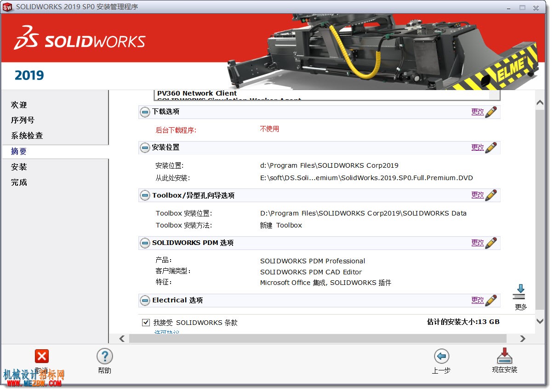Select 安装 step in sidebar
The image size is (553, 392).
(x=19, y=167)
